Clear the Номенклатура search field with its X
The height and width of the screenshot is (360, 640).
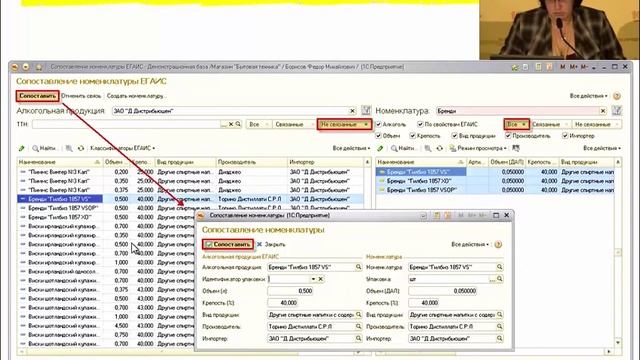point(603,111)
